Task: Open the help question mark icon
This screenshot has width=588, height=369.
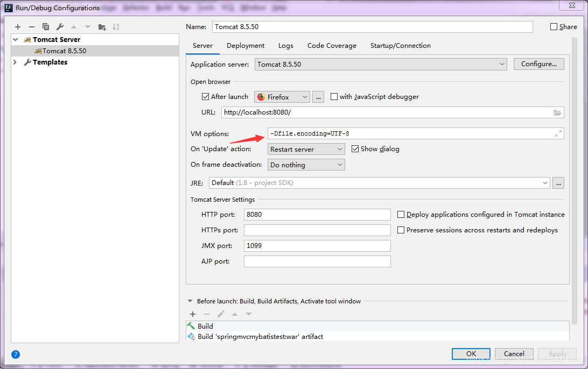Action: click(16, 354)
